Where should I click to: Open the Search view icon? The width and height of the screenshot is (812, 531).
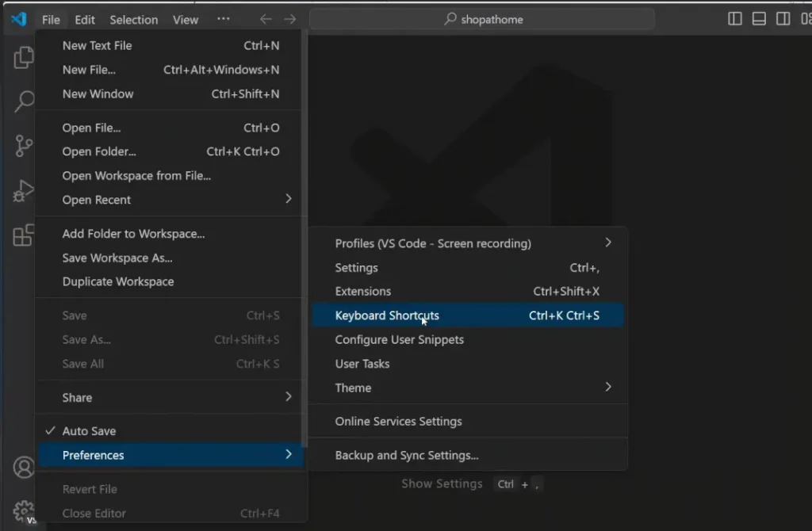pyautogui.click(x=24, y=101)
